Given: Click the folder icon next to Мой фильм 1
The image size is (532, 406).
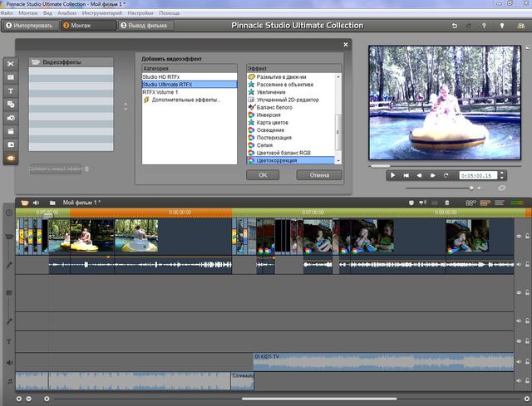Looking at the screenshot, I should pos(52,203).
